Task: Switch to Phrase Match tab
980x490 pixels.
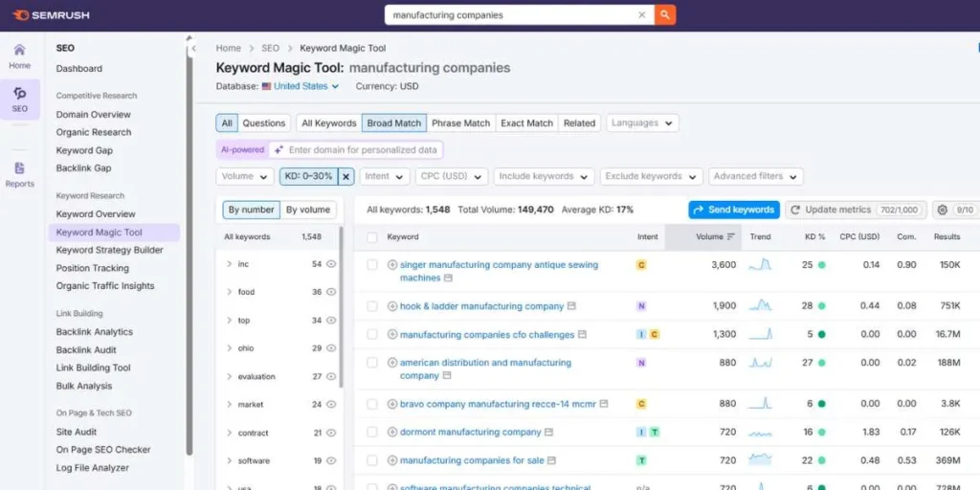Action: [x=461, y=123]
